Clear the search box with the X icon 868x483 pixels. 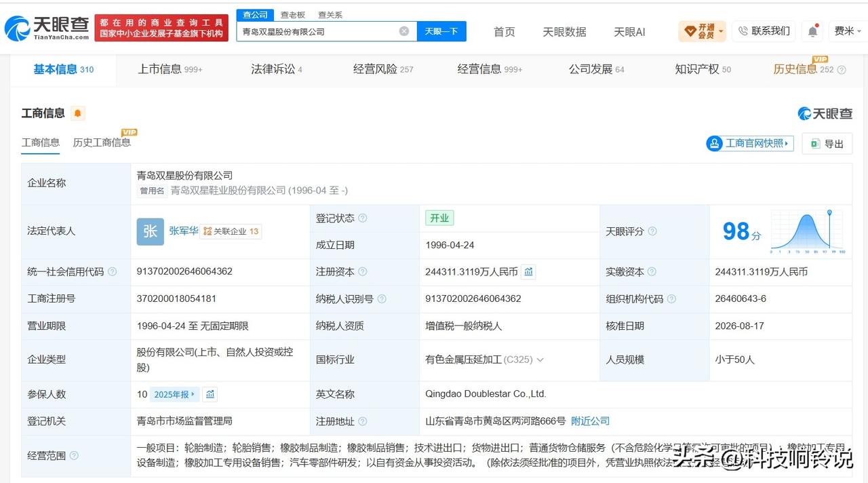404,31
